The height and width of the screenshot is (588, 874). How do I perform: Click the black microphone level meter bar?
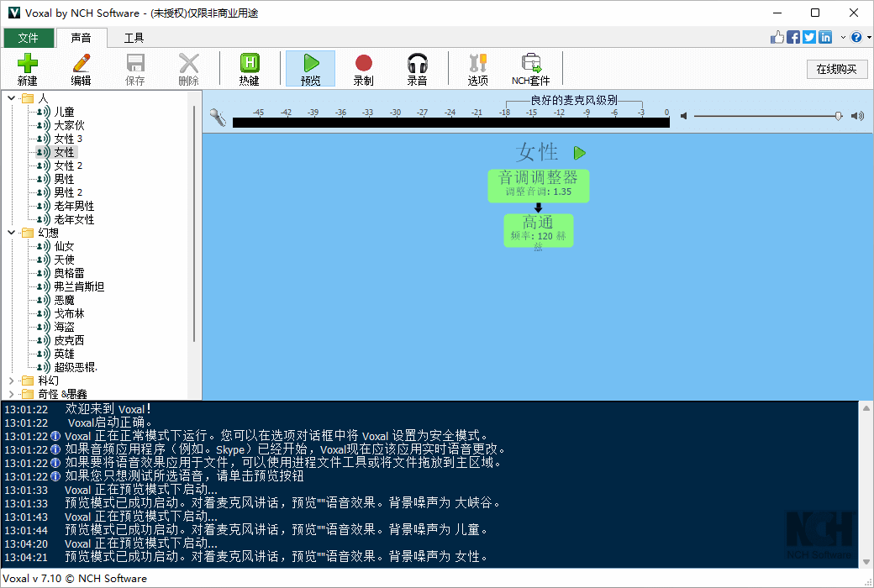(451, 123)
